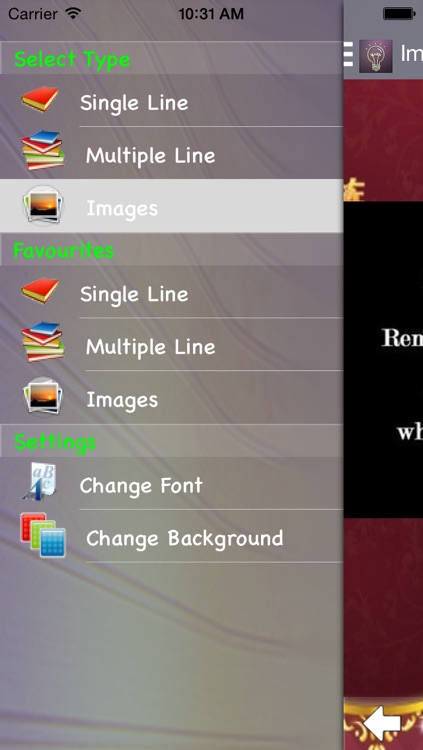
Task: Choose Images under Select Type
Action: (x=171, y=206)
